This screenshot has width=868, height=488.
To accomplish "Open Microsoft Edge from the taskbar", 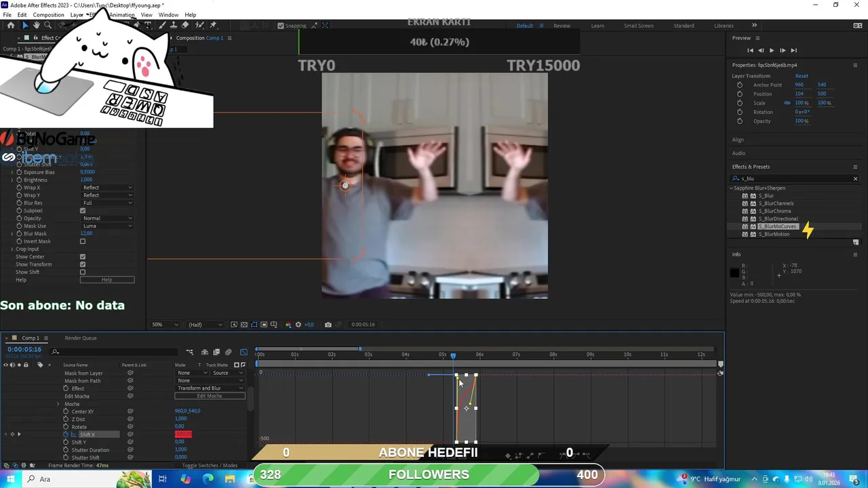I will (208, 479).
